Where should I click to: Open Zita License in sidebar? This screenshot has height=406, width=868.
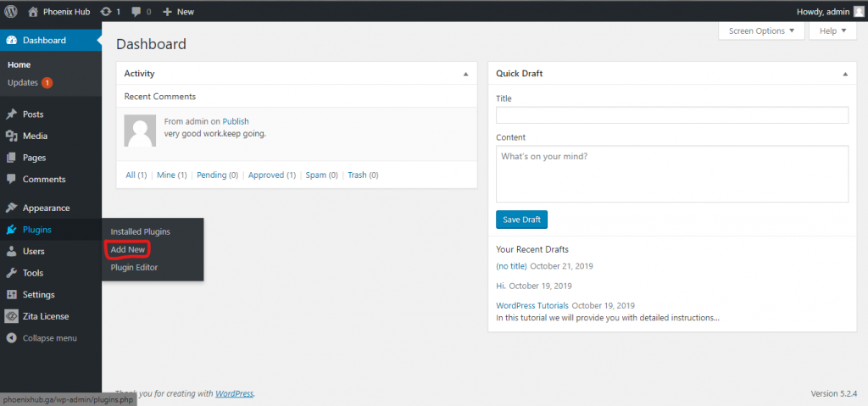click(x=46, y=316)
